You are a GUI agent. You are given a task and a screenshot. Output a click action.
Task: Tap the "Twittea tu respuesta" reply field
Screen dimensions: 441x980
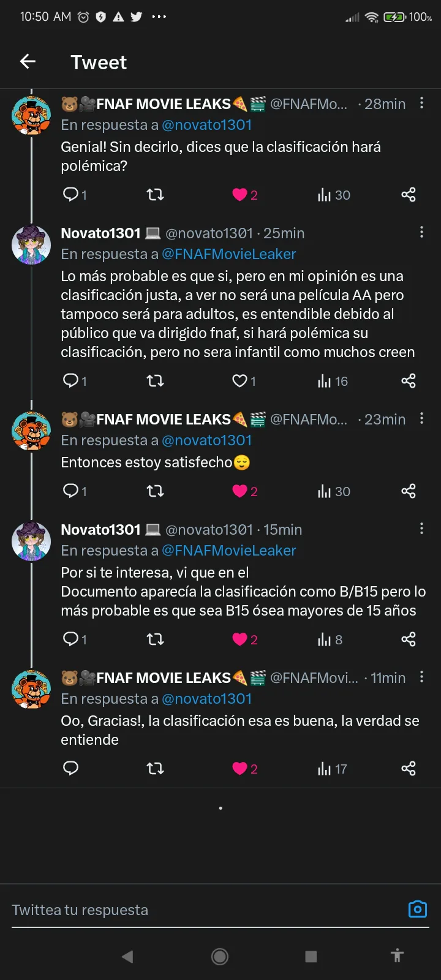pyautogui.click(x=202, y=910)
